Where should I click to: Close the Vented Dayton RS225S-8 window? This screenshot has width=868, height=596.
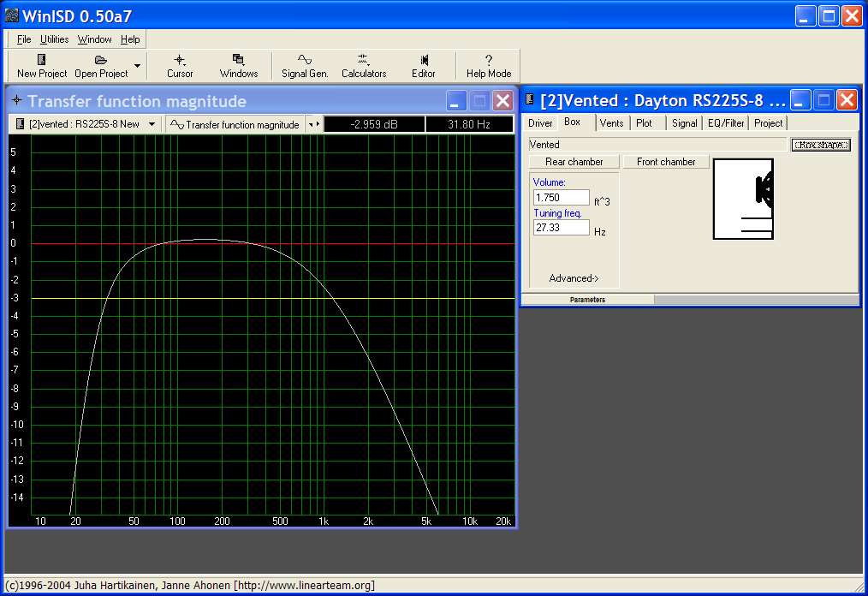847,99
